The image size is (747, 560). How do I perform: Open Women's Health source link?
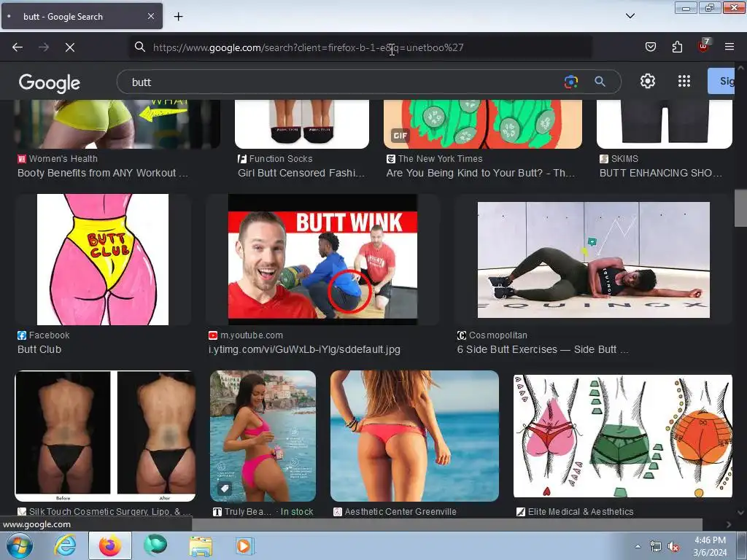point(58,158)
